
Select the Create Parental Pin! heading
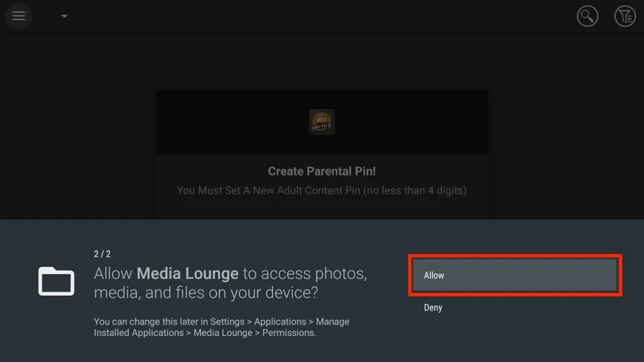321,171
